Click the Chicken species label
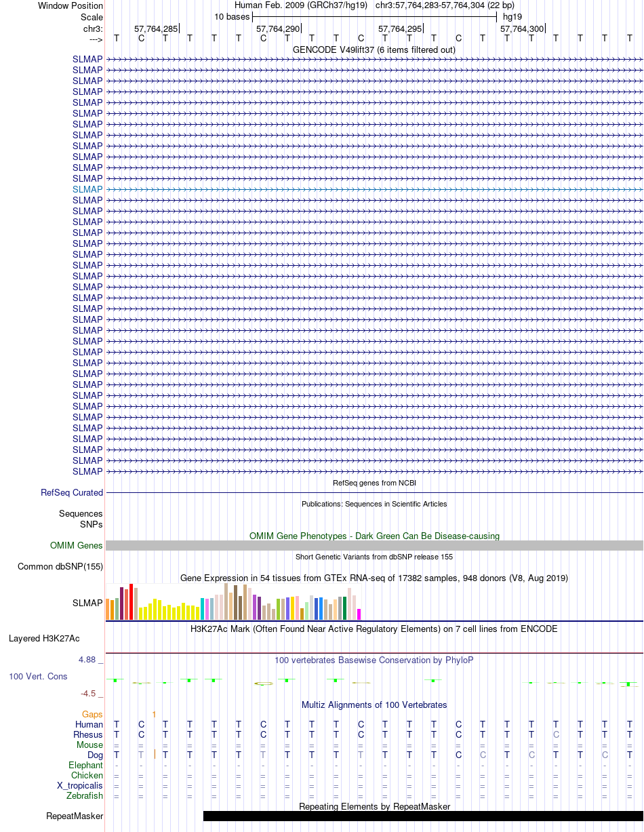 [87, 776]
